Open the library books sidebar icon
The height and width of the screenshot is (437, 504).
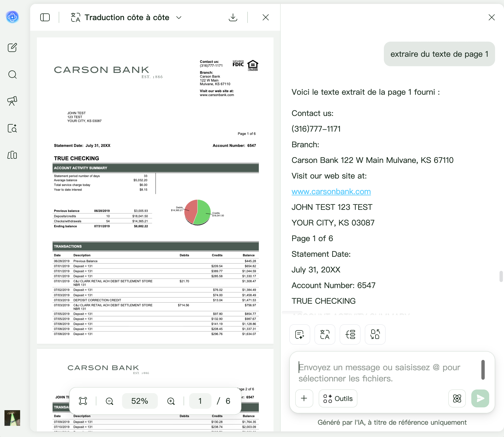click(x=12, y=155)
